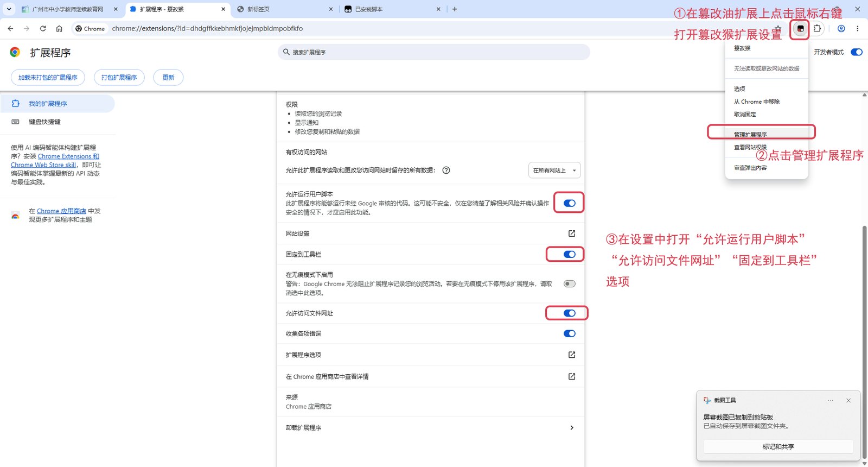868x467 pixels.
Task: Close the 新标签页 tab
Action: tap(331, 9)
